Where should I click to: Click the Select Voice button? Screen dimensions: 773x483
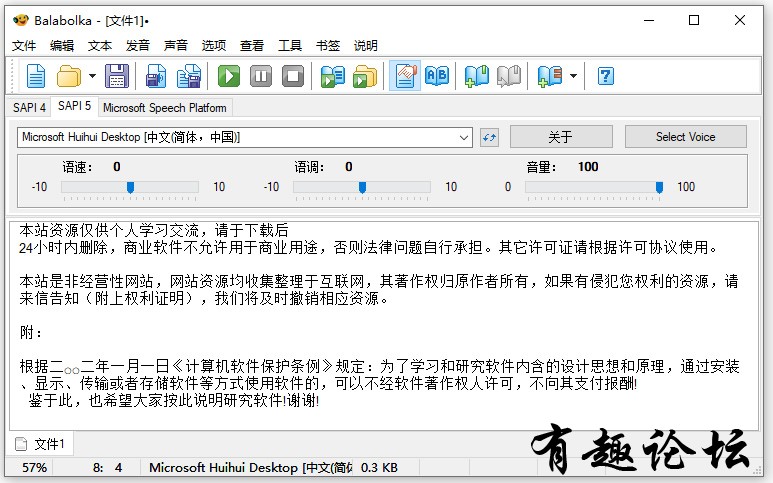pos(685,137)
